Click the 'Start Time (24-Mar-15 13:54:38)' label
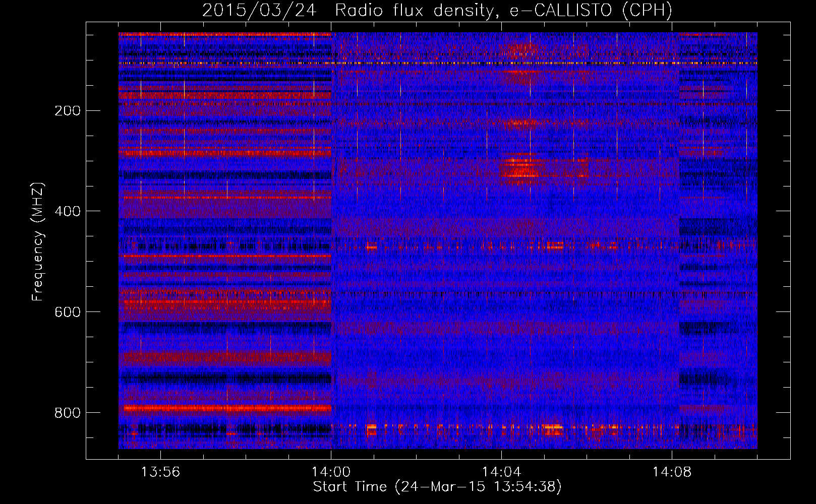The height and width of the screenshot is (504, 816). 437,487
